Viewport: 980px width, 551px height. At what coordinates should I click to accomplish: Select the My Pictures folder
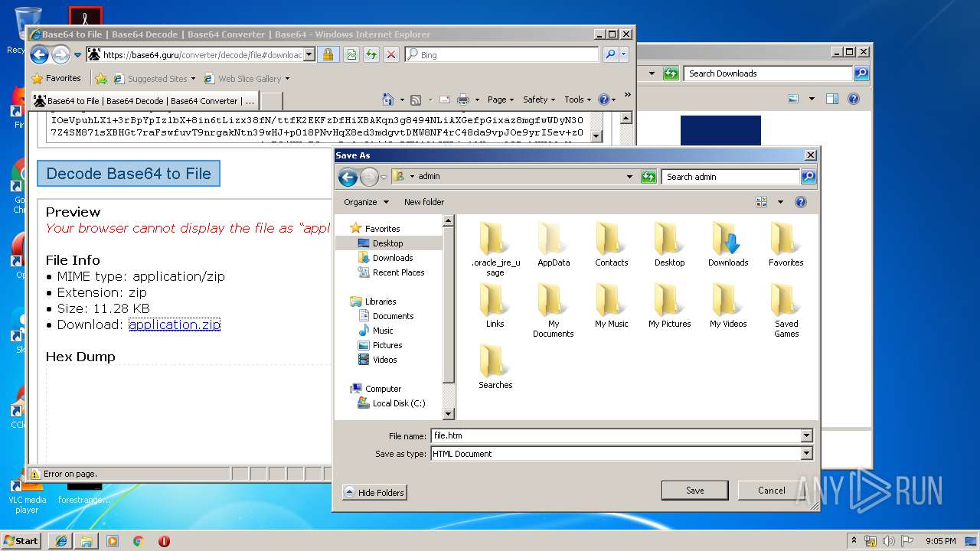click(x=670, y=306)
